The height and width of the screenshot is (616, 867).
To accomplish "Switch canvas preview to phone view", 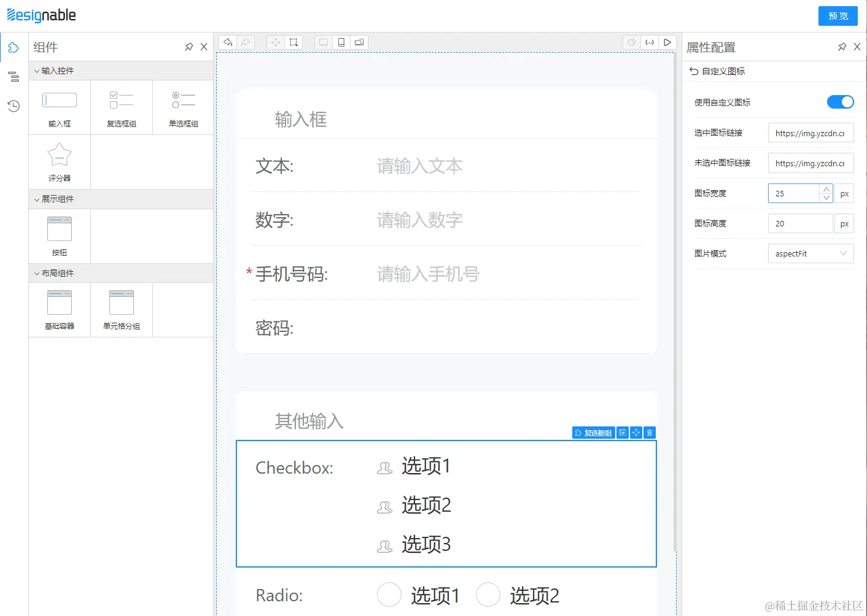I will [x=341, y=42].
